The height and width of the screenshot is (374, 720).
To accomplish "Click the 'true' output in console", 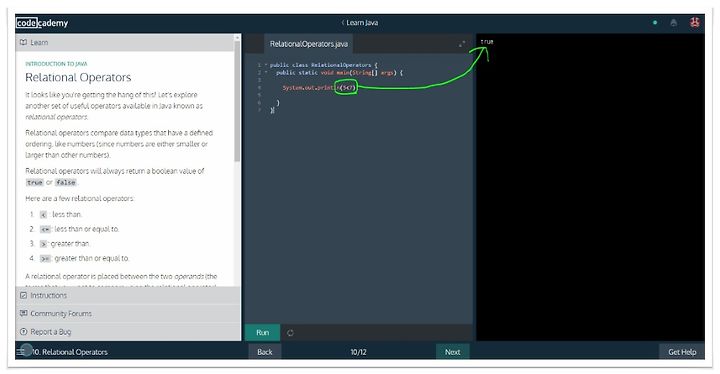I will tap(487, 42).
